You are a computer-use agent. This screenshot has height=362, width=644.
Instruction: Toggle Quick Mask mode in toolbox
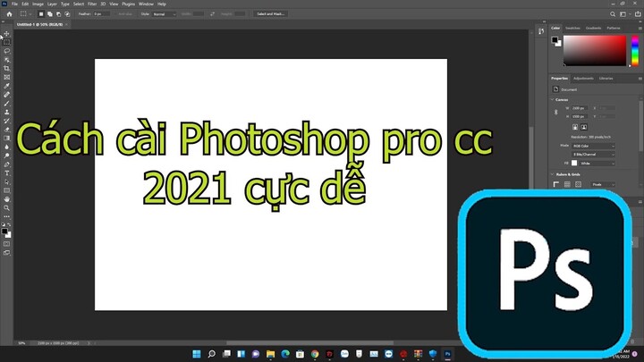(x=6, y=244)
